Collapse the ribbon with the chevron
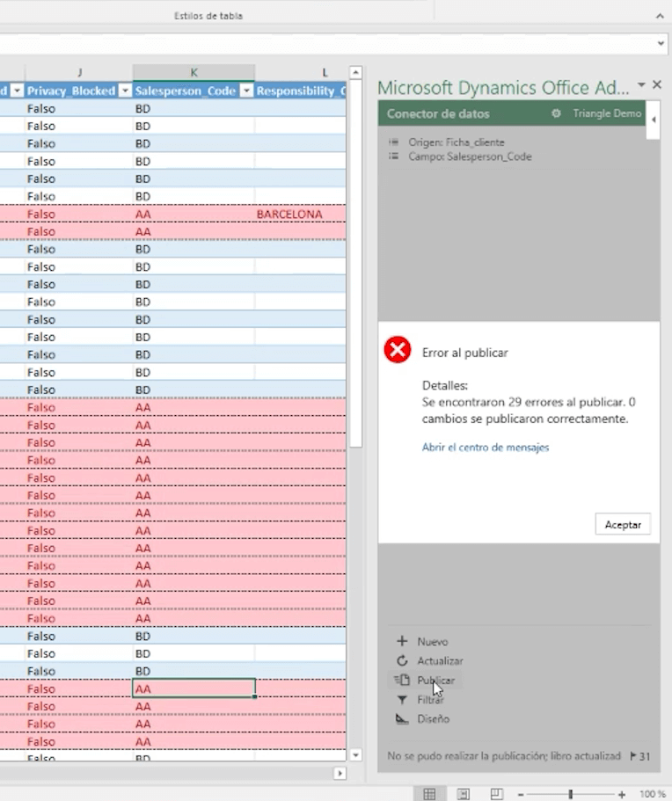The image size is (672, 801). pos(660,16)
